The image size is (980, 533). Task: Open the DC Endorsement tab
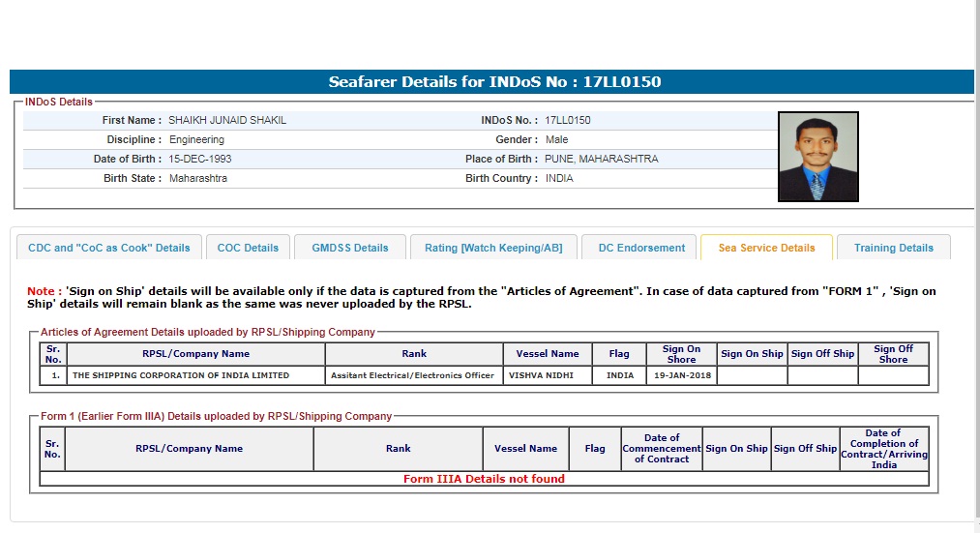(x=641, y=248)
